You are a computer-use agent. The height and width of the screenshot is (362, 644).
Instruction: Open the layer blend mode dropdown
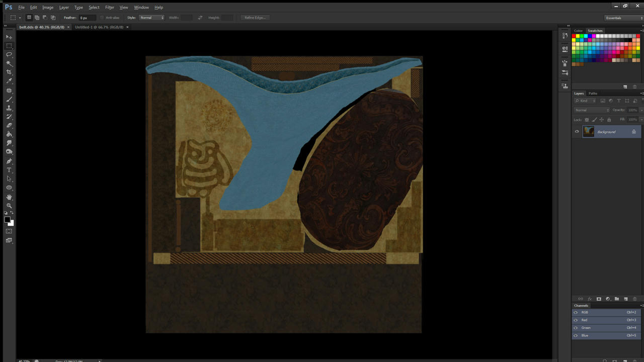592,110
